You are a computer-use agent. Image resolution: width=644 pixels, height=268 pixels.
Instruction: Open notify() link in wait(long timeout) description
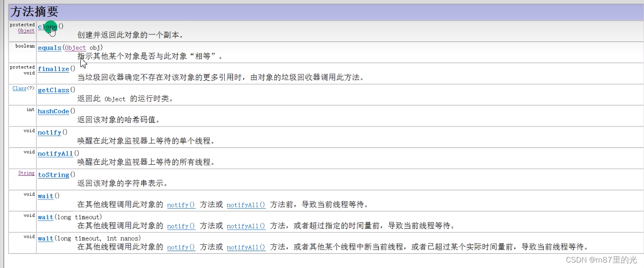181,226
